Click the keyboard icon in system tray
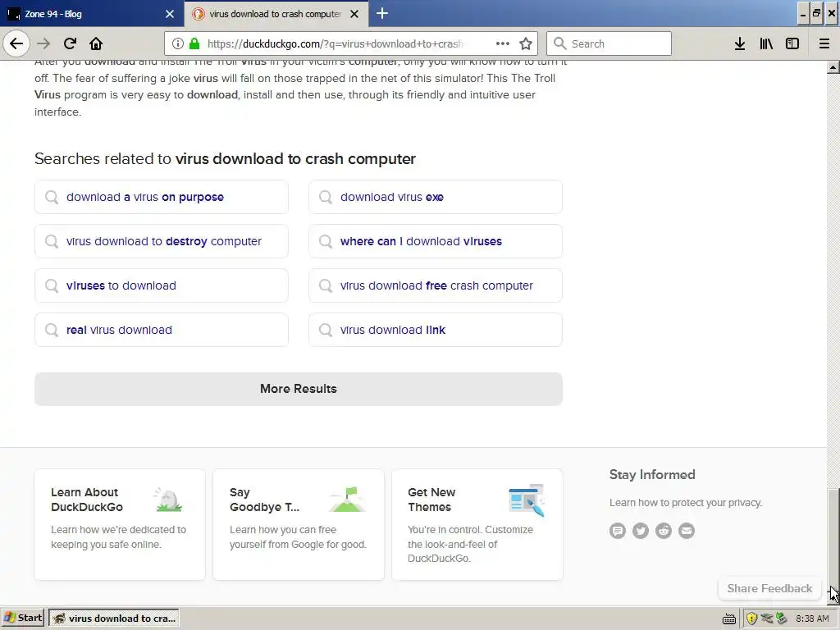 [729, 619]
